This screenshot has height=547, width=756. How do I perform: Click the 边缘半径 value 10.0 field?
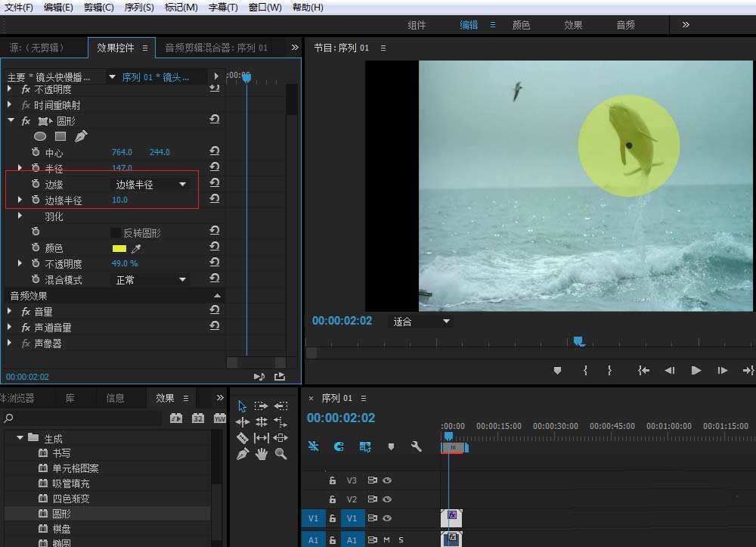pos(119,200)
